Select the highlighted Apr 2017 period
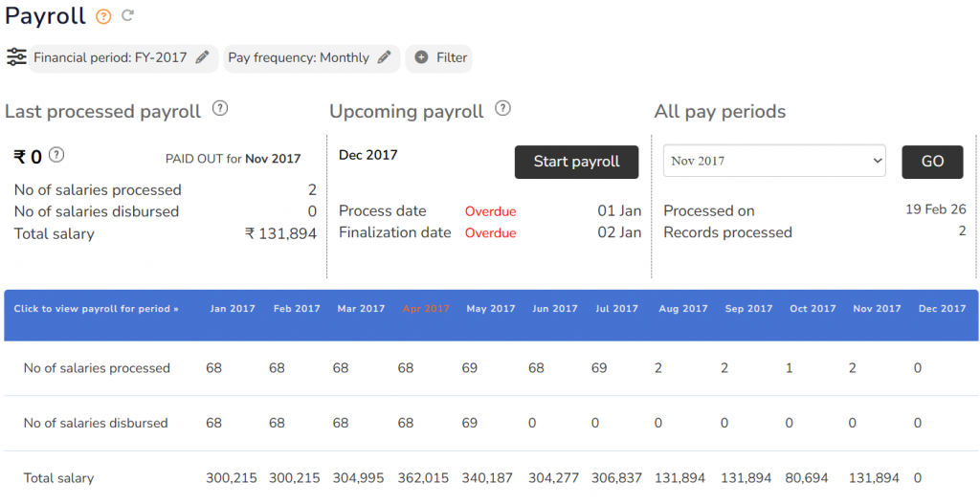The height and width of the screenshot is (504, 980). 426,309
